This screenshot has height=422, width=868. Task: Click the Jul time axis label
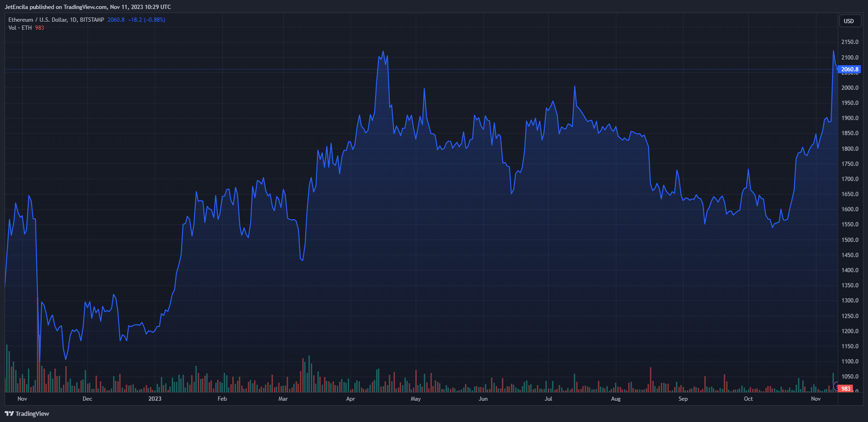click(548, 399)
